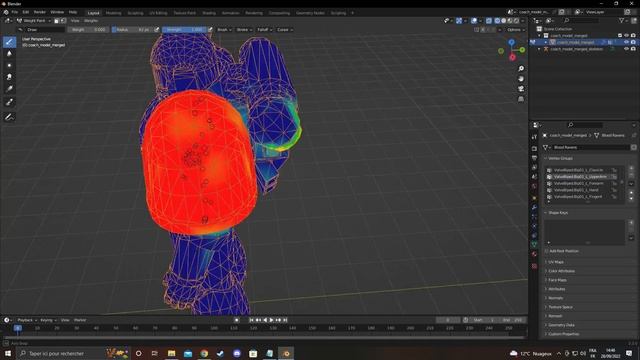Toggle X-ray view

point(489,20)
